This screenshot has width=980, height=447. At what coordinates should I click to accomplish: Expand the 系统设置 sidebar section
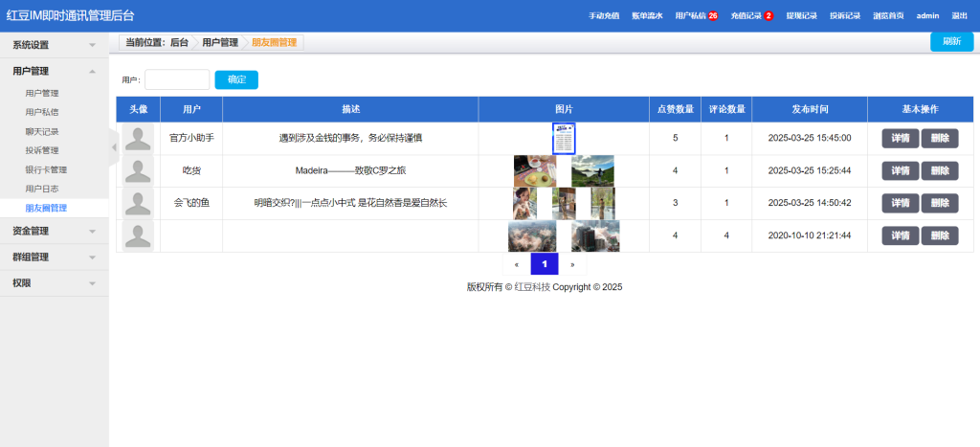(54, 45)
